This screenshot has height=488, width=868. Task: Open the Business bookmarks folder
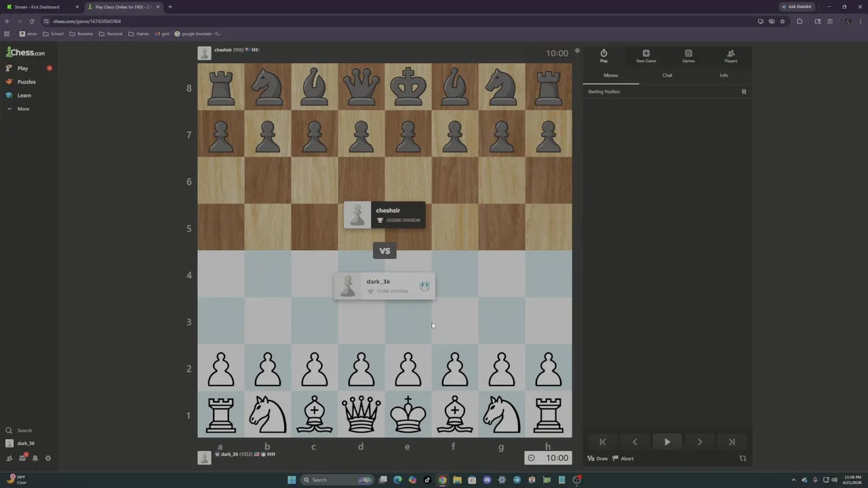(81, 34)
